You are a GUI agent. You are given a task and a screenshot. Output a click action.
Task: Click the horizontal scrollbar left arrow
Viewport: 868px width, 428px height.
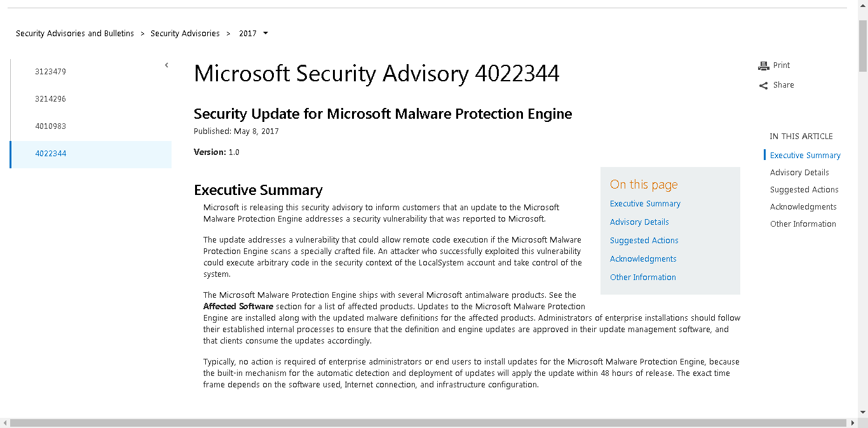[x=4, y=423]
